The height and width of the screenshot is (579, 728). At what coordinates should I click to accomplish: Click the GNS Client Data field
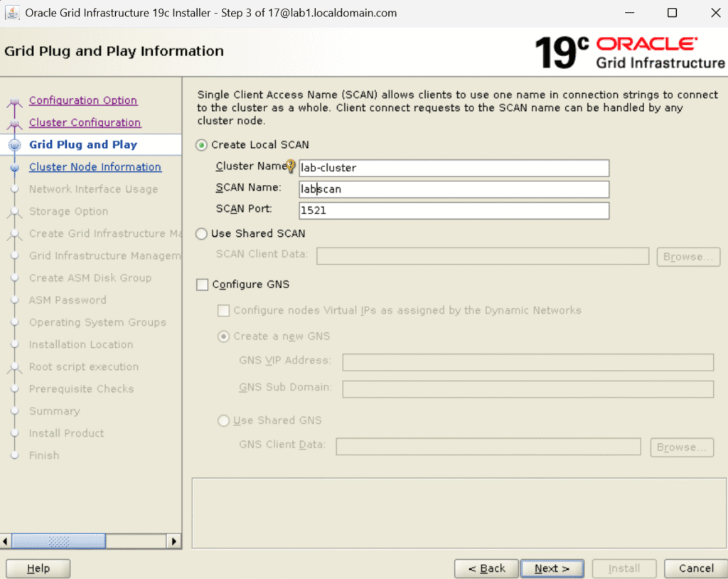[x=488, y=447]
